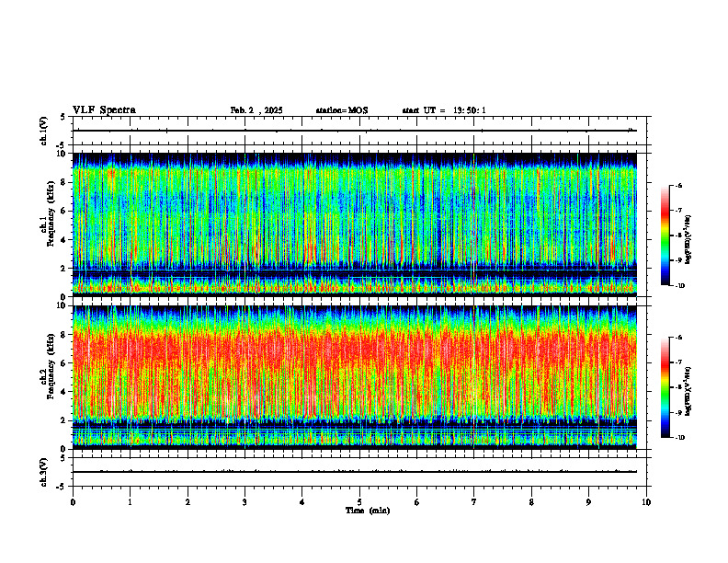Screen dimensions: 728x563
Task: Click the ch.1 colorbar log(PSD) label
Action: coord(688,240)
